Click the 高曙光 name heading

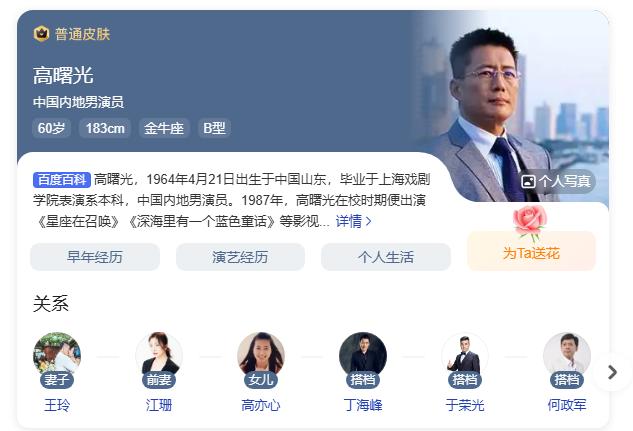coord(63,75)
